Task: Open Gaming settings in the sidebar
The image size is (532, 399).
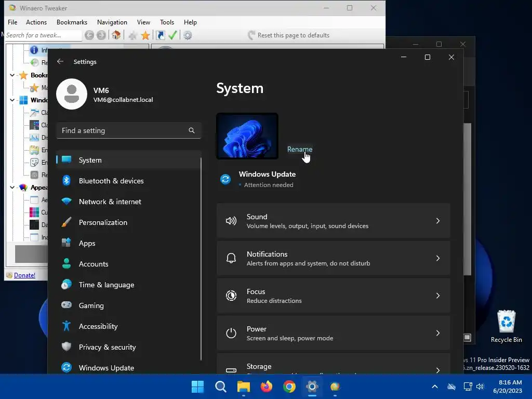Action: 129,305
